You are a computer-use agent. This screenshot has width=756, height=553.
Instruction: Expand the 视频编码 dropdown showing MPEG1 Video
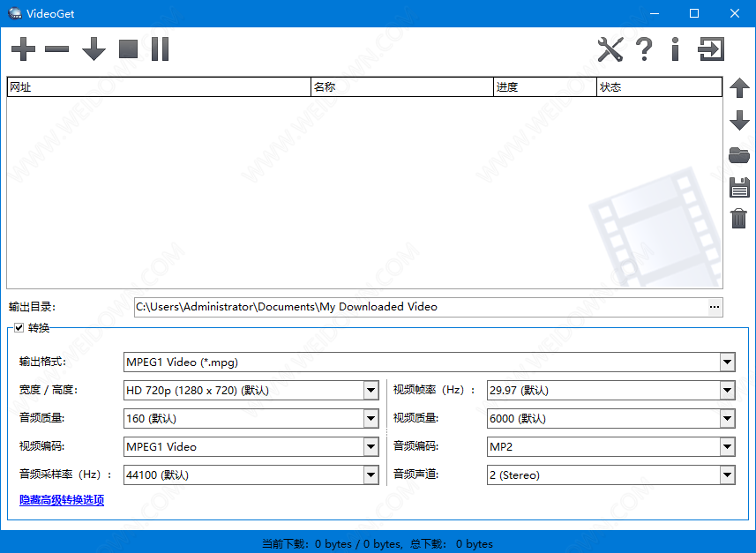pos(251,446)
